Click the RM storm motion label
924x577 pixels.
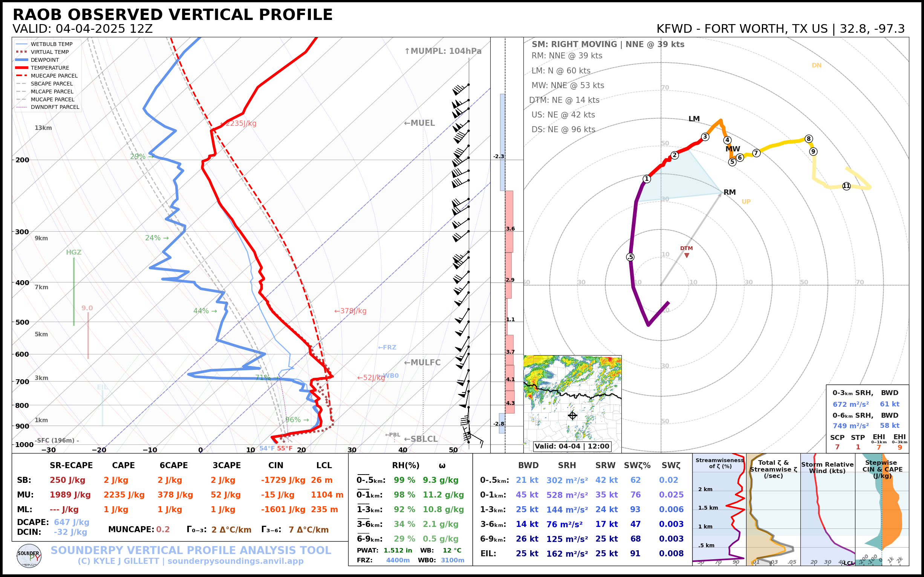[x=729, y=192]
